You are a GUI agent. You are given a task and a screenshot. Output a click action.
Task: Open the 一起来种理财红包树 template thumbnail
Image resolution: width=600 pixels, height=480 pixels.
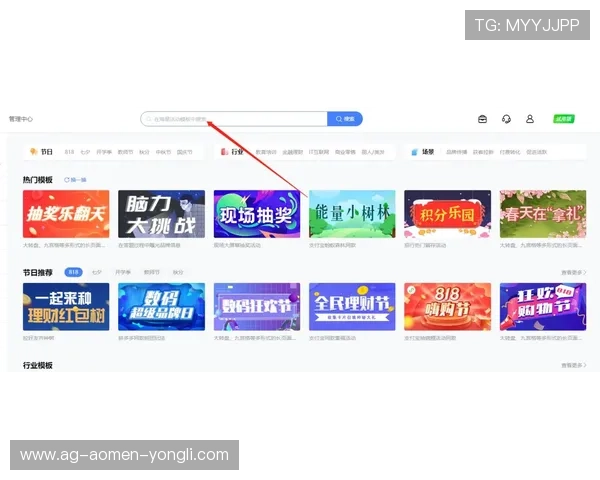66,307
